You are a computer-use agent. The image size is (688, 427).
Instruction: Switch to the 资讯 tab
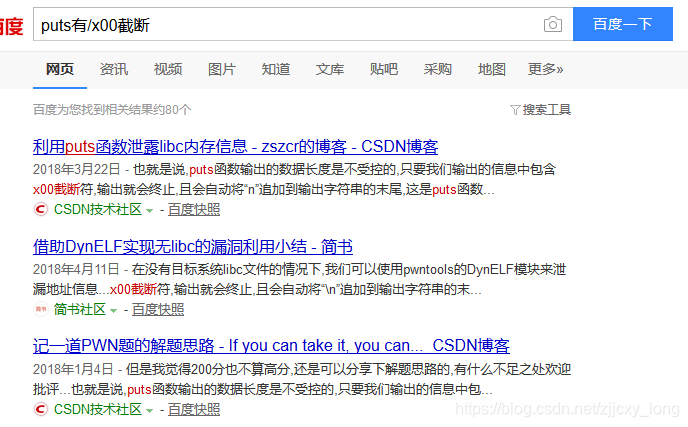click(x=114, y=69)
